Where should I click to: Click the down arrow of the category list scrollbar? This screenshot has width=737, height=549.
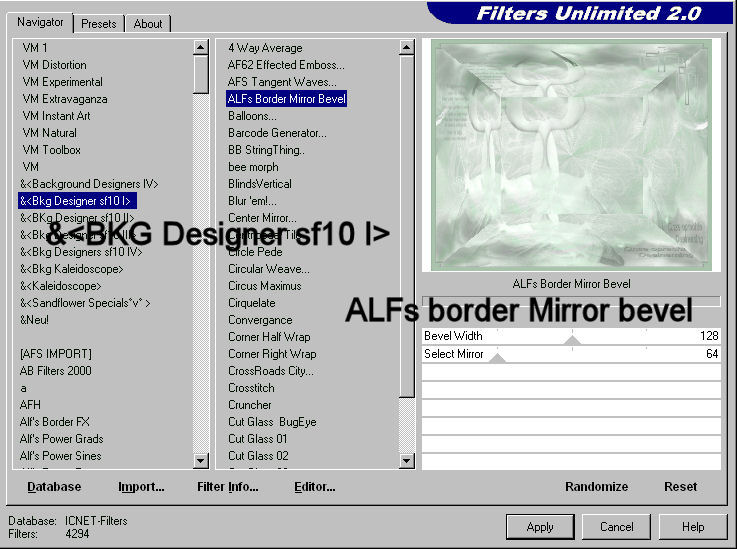click(201, 460)
